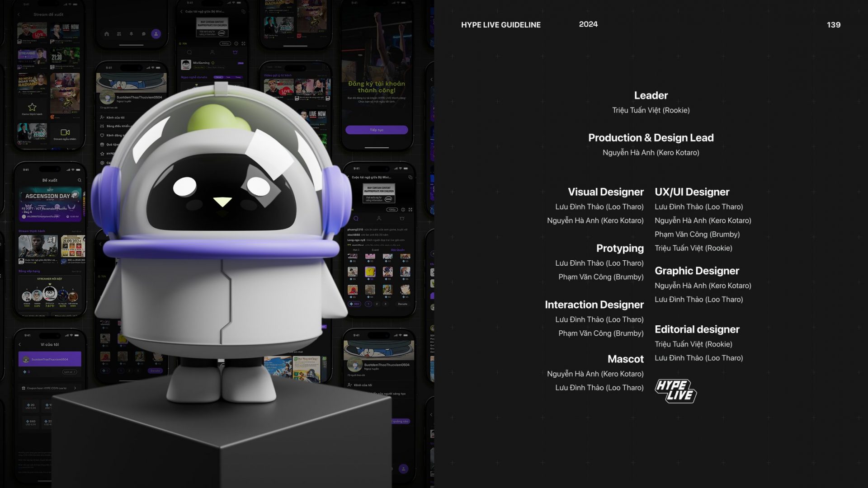Click Lưu Đình Thảo (Loo Tharo) under Mascot
The image size is (868, 488).
point(599,388)
